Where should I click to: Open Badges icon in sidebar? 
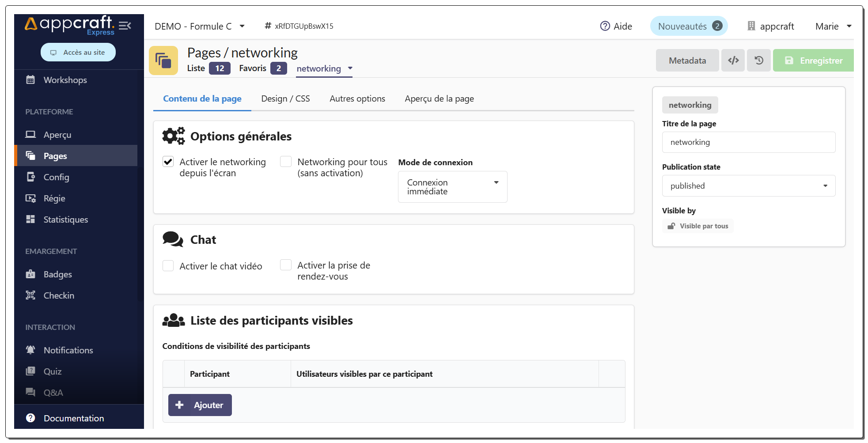pos(30,274)
